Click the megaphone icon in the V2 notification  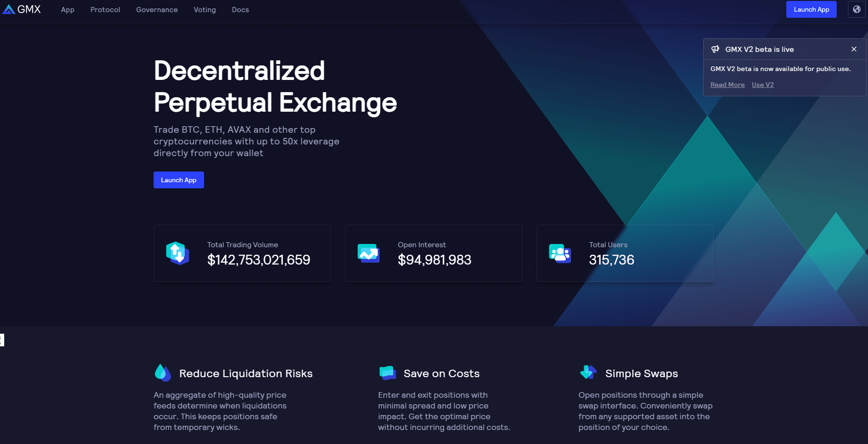click(716, 49)
